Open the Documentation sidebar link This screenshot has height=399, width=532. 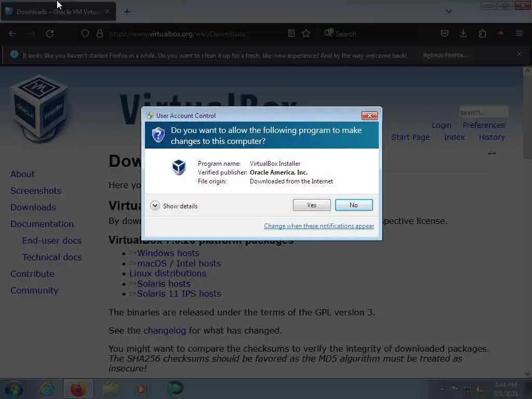42,224
